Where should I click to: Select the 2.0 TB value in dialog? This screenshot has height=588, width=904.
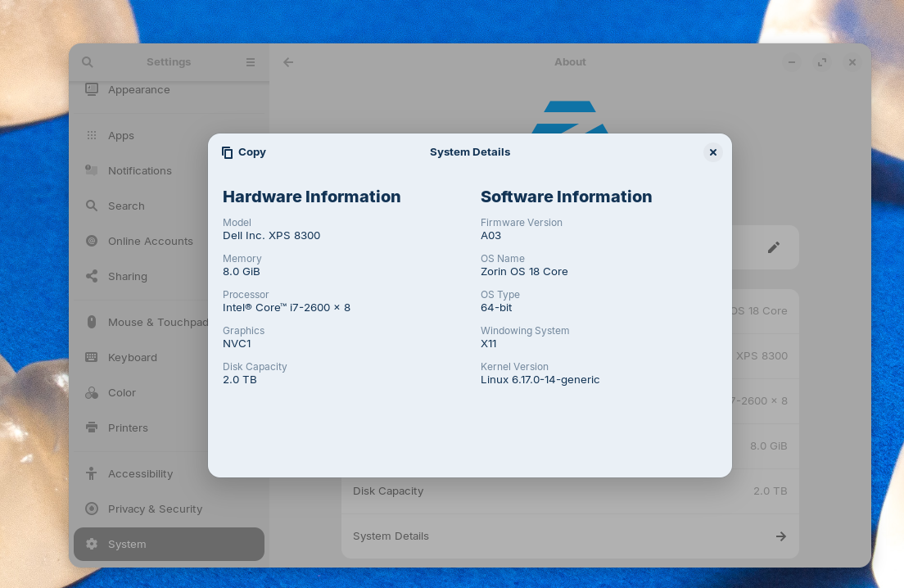click(240, 379)
